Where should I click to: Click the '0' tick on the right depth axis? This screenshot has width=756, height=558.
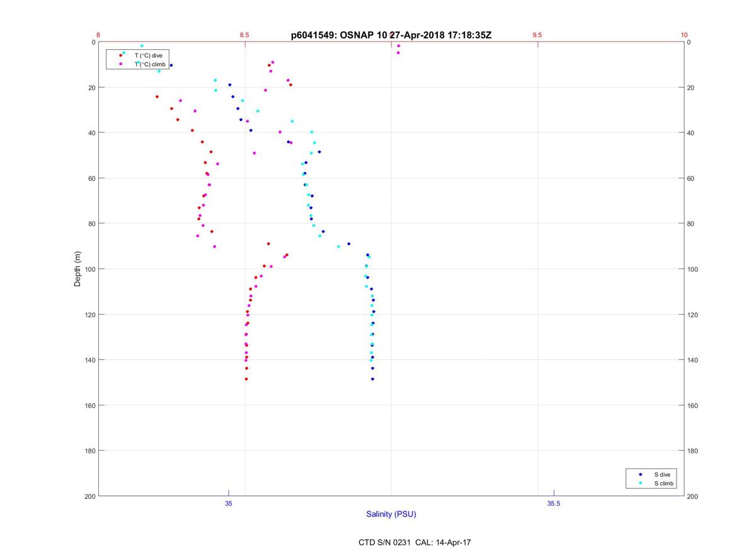(x=689, y=42)
